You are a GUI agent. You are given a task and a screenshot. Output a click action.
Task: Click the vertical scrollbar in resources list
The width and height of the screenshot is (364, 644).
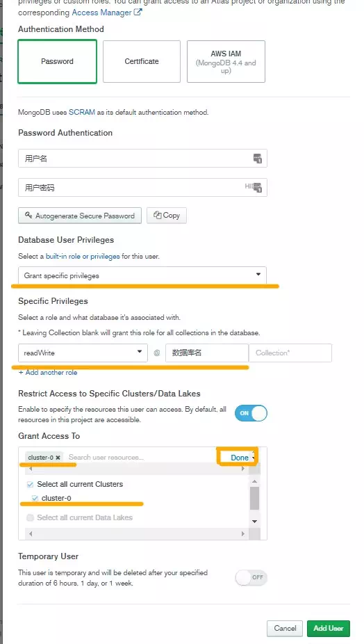tap(254, 498)
